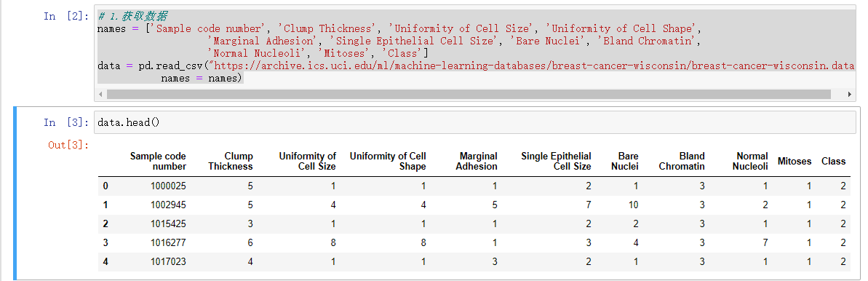Click the In [3] prompt label

(x=66, y=122)
